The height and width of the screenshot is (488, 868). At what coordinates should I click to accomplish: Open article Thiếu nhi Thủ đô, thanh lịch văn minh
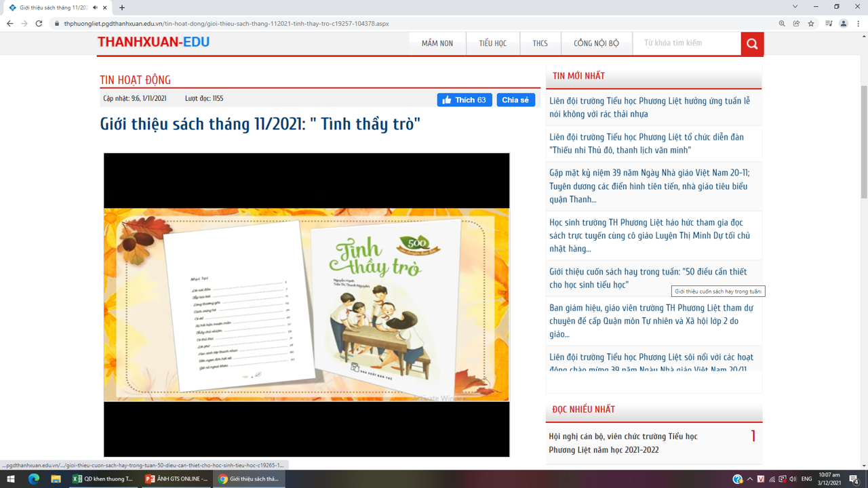pyautogui.click(x=646, y=143)
